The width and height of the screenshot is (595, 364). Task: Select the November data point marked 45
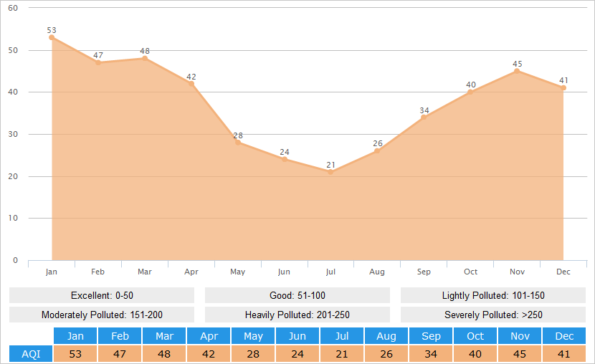pos(517,71)
